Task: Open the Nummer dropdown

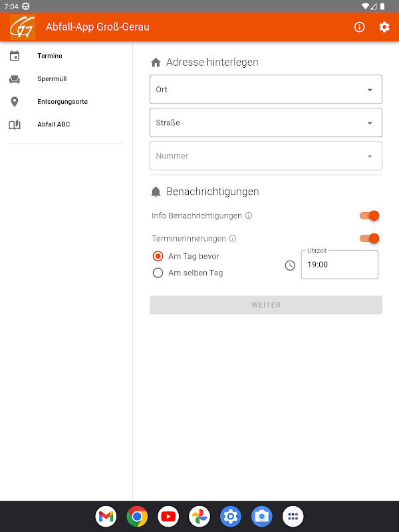Action: point(266,156)
